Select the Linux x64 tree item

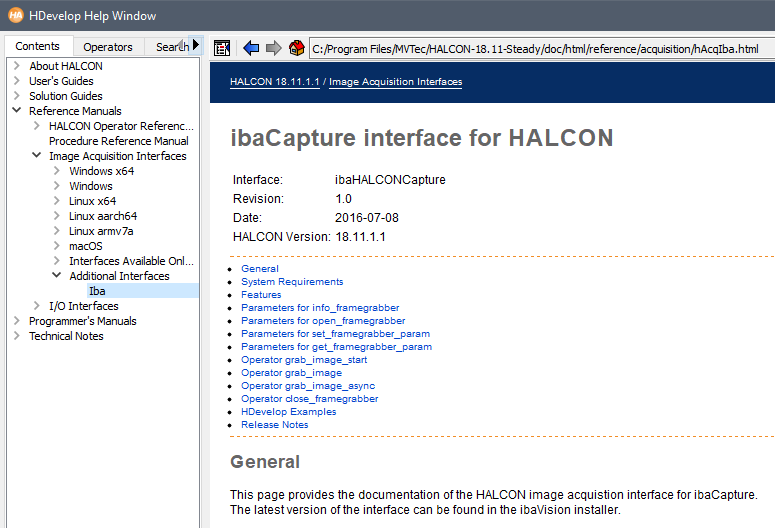pos(92,201)
